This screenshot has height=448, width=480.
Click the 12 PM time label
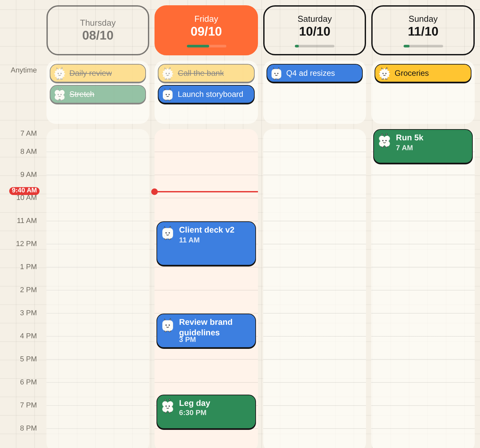point(26,244)
